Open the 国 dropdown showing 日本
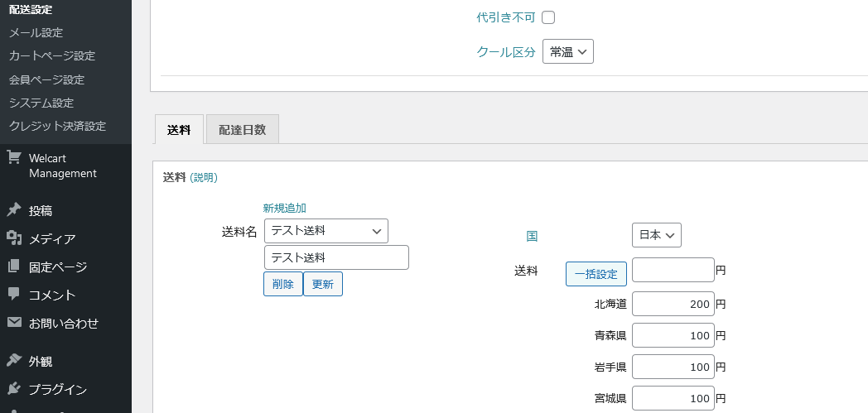This screenshot has width=868, height=413. [x=657, y=235]
